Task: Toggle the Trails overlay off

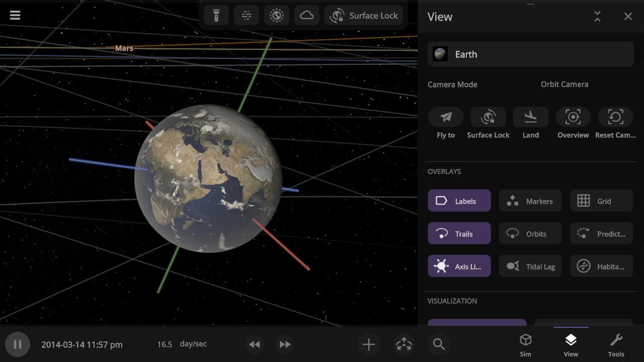Action: tap(459, 234)
